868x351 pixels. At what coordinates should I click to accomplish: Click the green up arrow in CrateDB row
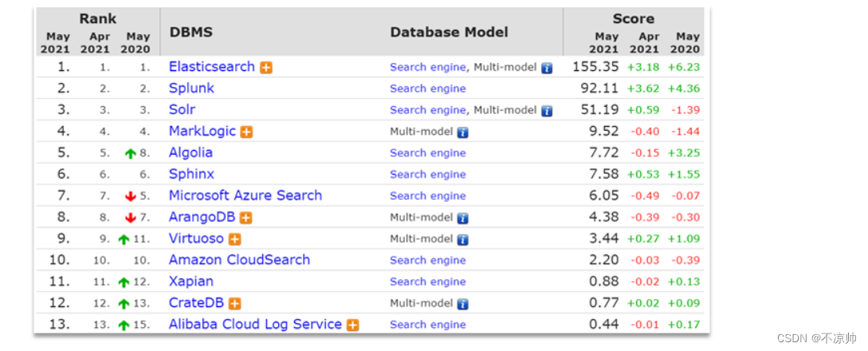pyautogui.click(x=124, y=304)
